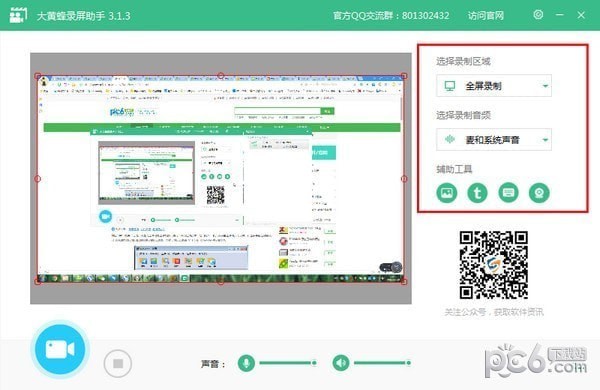The width and height of the screenshot is (600, 390).
Task: Open the 全屏录制 recording area dropdown
Action: pyautogui.click(x=494, y=86)
